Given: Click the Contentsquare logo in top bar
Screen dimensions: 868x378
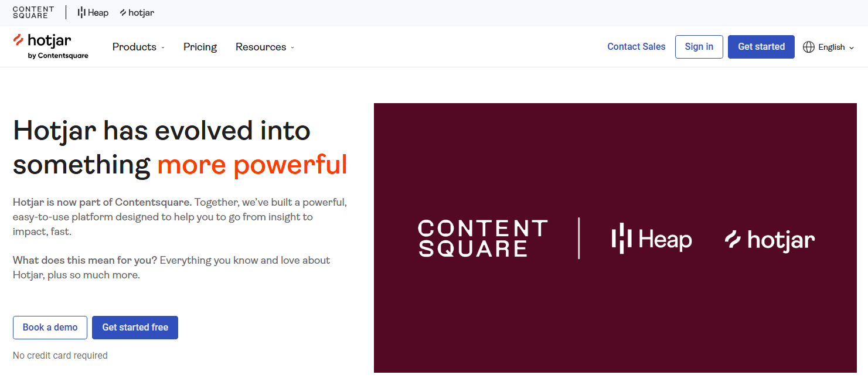Looking at the screenshot, I should tap(33, 12).
